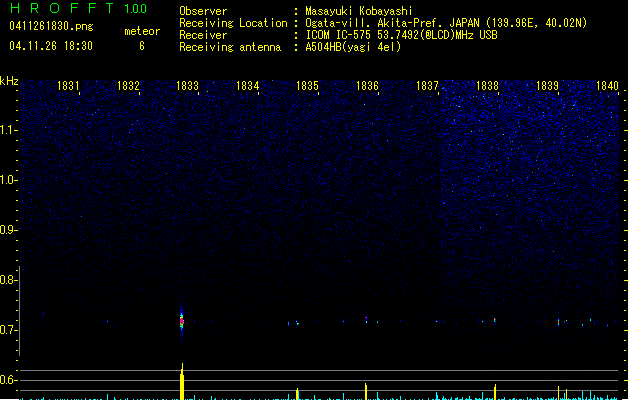This screenshot has width=629, height=400.
Task: Click the yellow intensity bar near 1836
Action: click(366, 392)
